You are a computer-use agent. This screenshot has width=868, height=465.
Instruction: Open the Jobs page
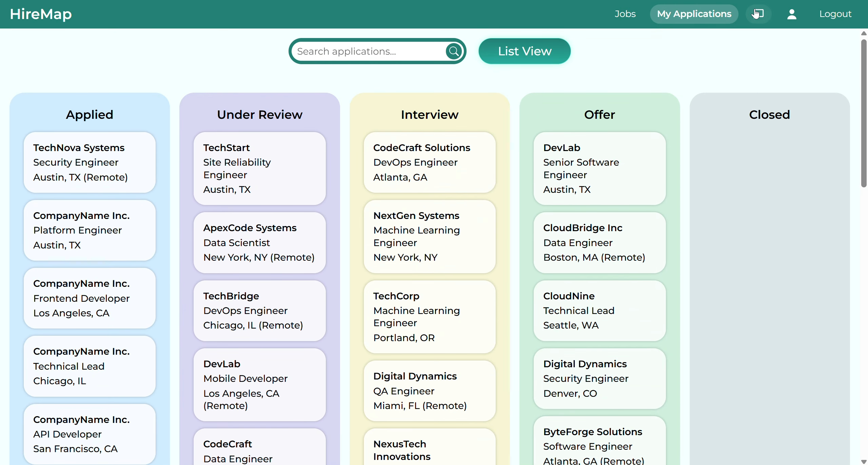625,14
